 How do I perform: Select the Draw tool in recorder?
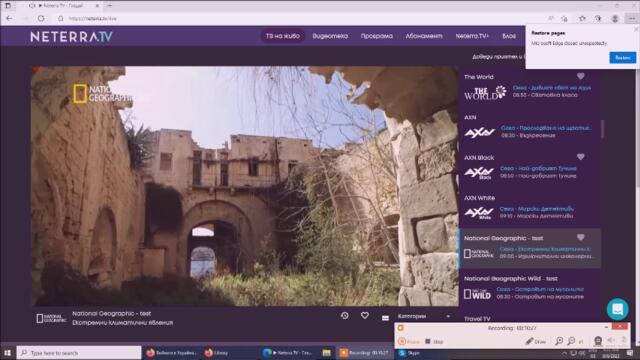click(536, 341)
